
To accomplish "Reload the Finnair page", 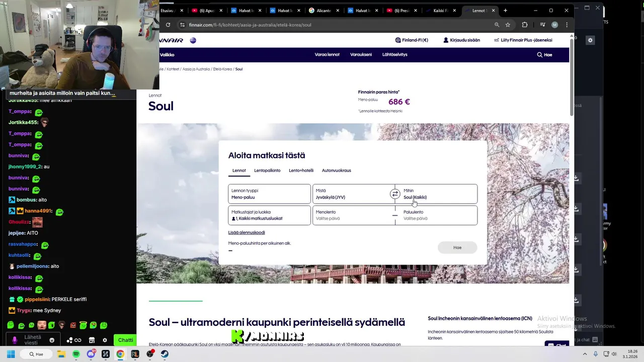I will (x=168, y=25).
